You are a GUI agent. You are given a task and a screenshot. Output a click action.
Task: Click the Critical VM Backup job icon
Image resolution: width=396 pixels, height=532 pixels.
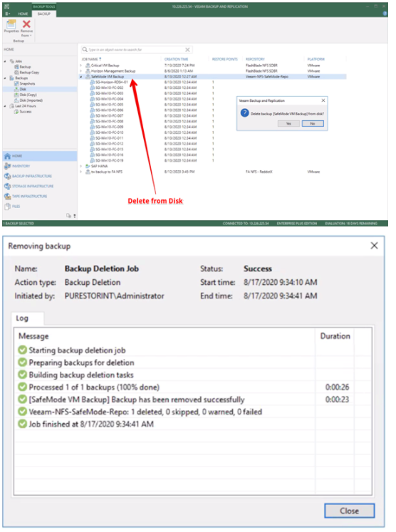tap(88, 65)
